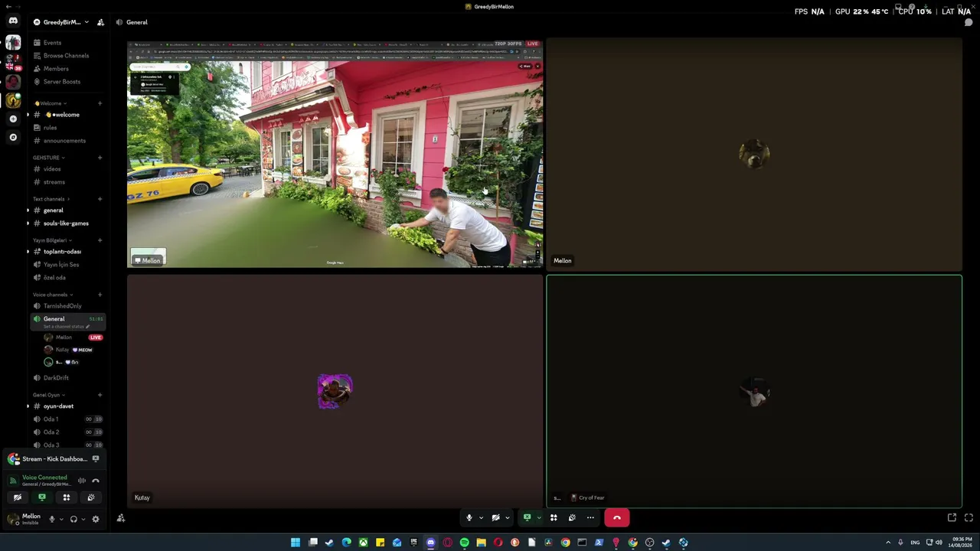980x551 pixels.
Task: Click the Add a Server plus icon
Action: [x=13, y=119]
